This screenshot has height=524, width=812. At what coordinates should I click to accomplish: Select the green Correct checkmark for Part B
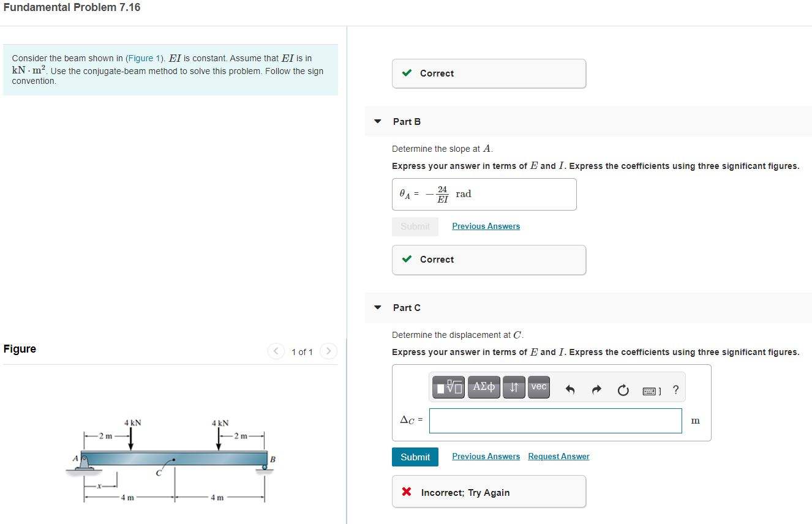coord(406,260)
